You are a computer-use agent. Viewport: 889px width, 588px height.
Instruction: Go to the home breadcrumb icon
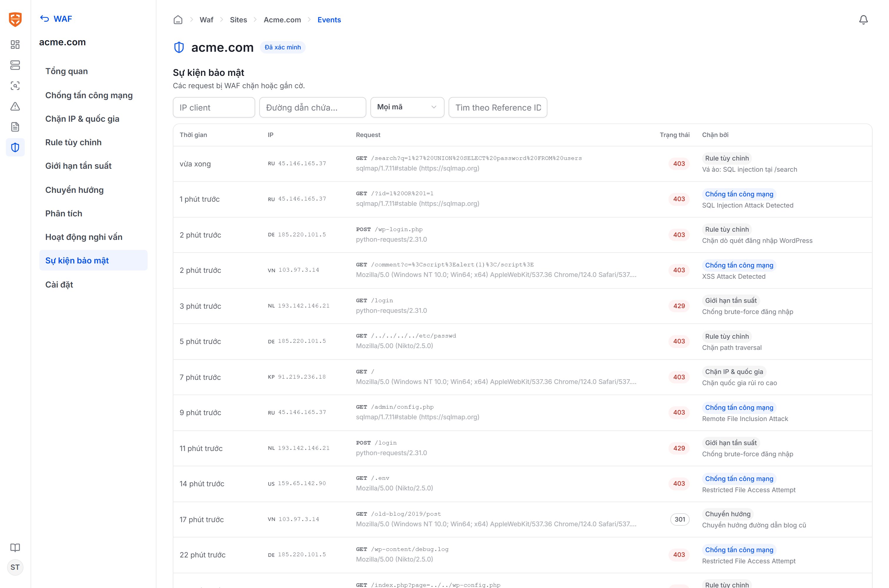(x=178, y=20)
